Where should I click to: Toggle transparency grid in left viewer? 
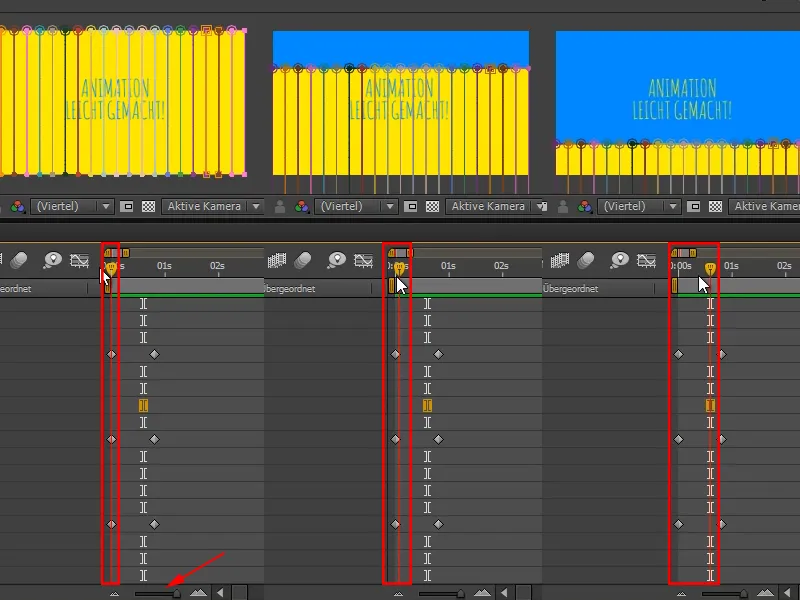148,207
